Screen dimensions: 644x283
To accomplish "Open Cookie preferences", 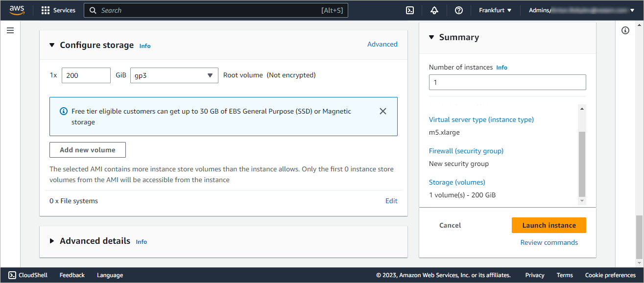I will pyautogui.click(x=610, y=275).
